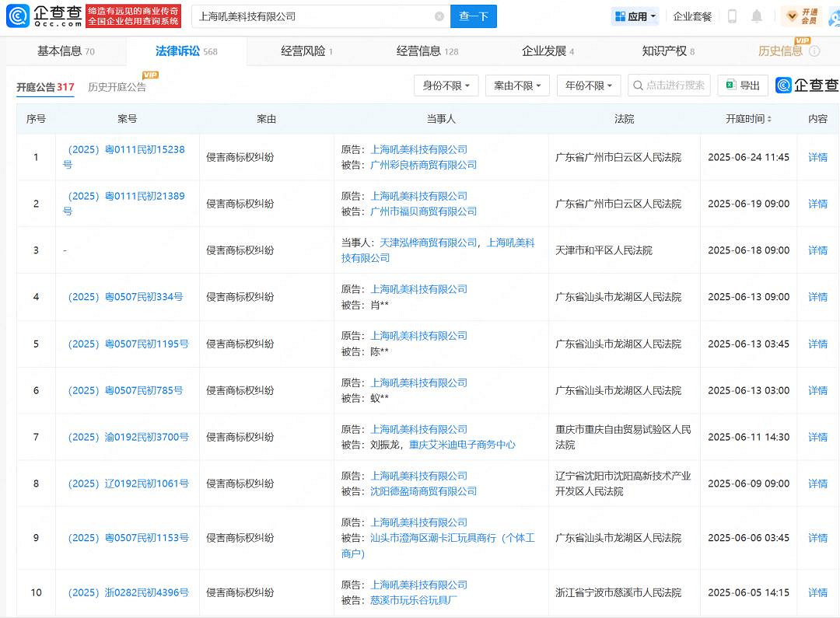
Task: Open the notification bell icon
Action: [x=756, y=16]
